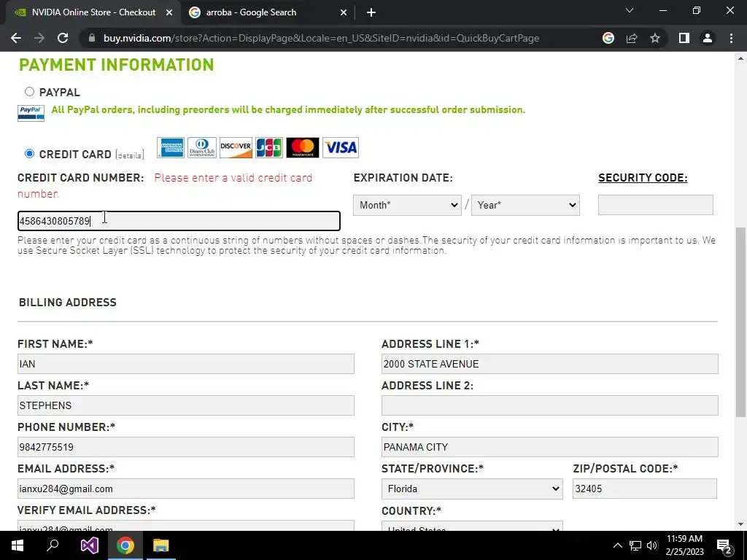Focus the credit card number field

click(179, 221)
